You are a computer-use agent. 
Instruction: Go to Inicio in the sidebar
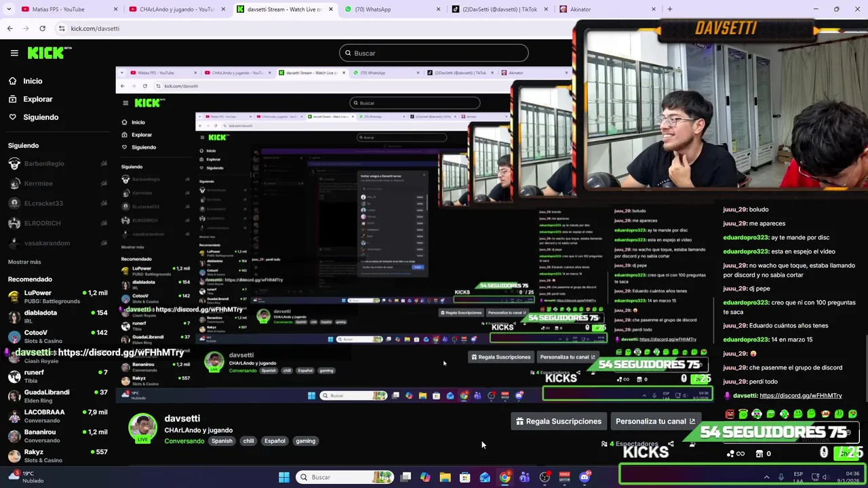pos(33,81)
